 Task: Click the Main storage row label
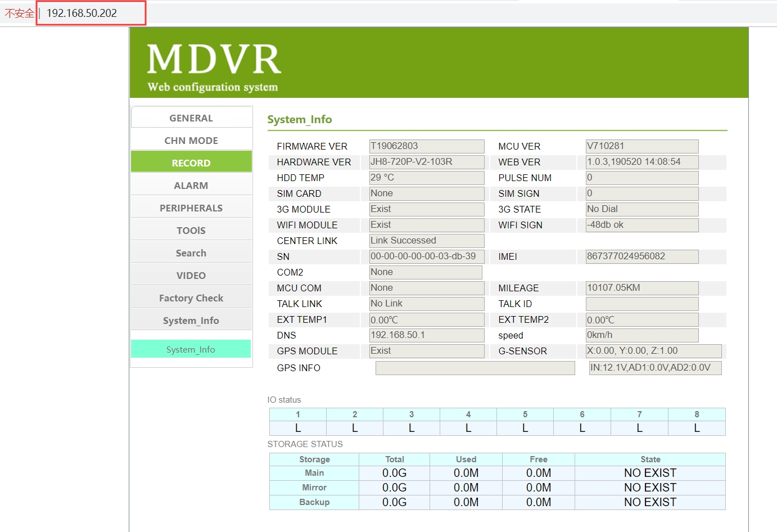314,473
